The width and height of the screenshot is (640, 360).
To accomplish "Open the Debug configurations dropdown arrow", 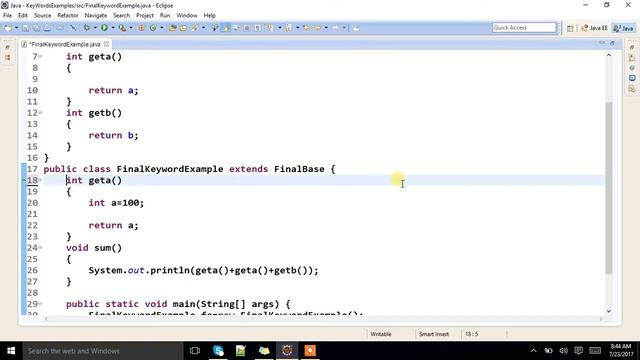I will 95,28.
